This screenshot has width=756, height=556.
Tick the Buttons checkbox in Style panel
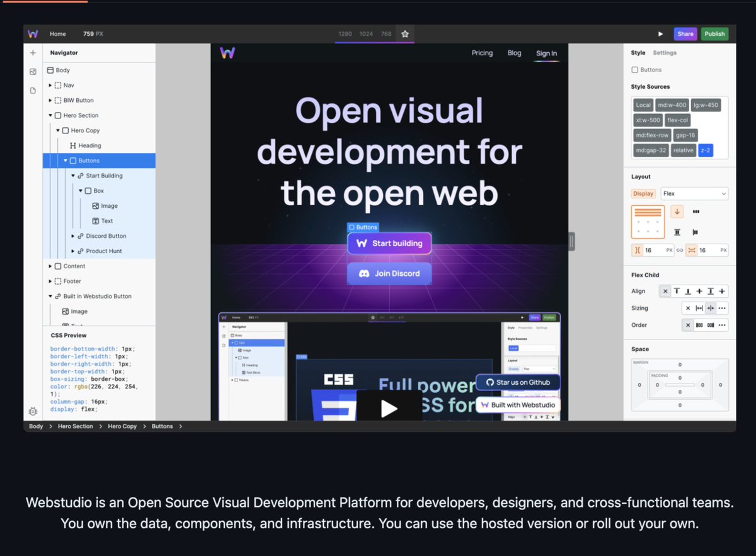pyautogui.click(x=634, y=70)
